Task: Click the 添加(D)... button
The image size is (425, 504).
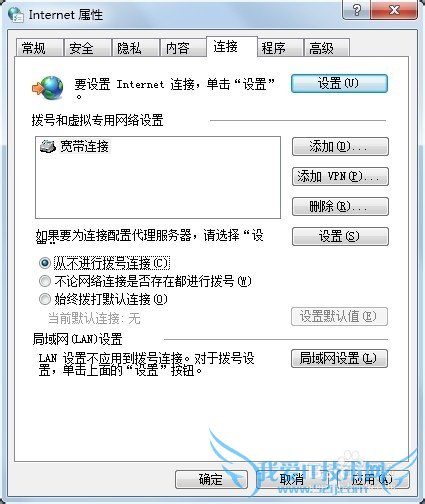Action: (340, 146)
